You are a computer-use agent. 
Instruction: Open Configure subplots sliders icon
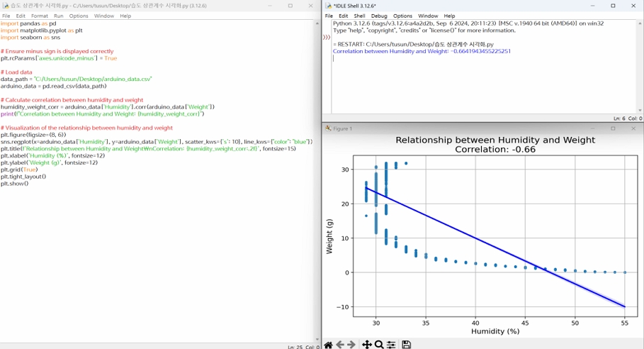pyautogui.click(x=391, y=345)
